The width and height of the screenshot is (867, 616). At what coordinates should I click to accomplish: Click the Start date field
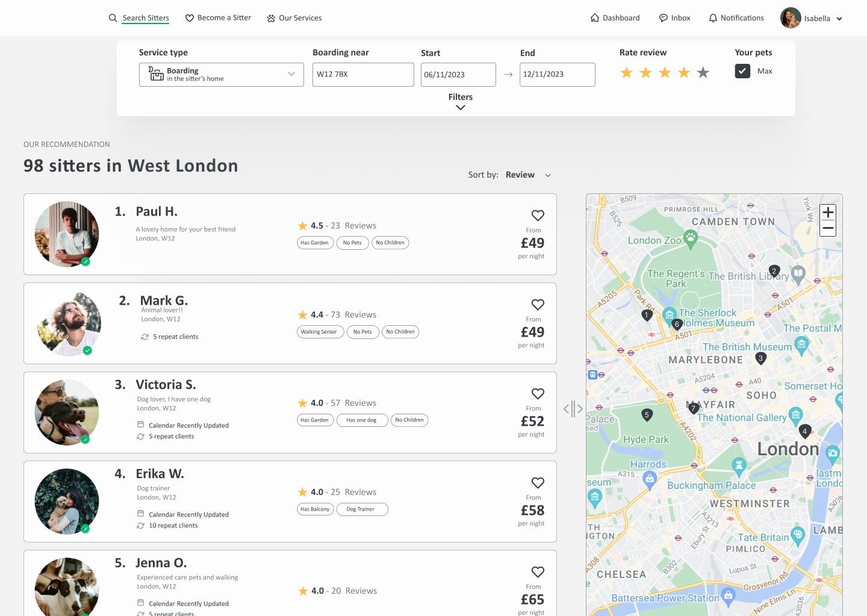point(458,75)
